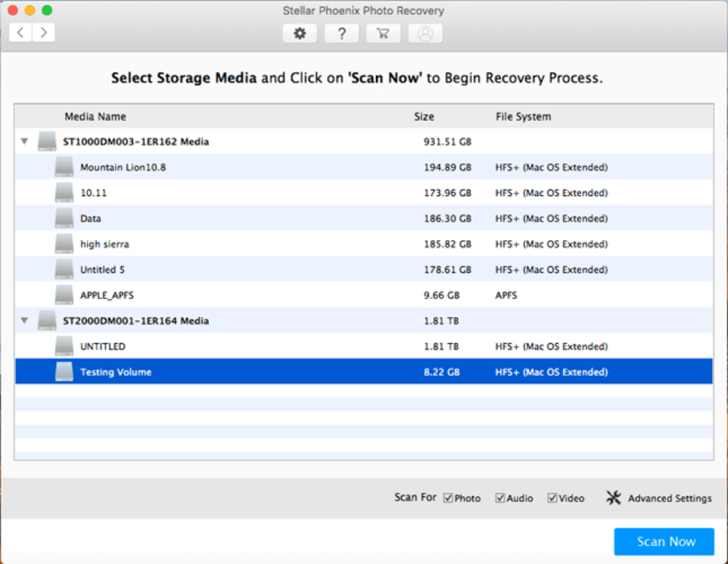The width and height of the screenshot is (728, 564).
Task: Click the 9.66 GB size value
Action: [441, 295]
